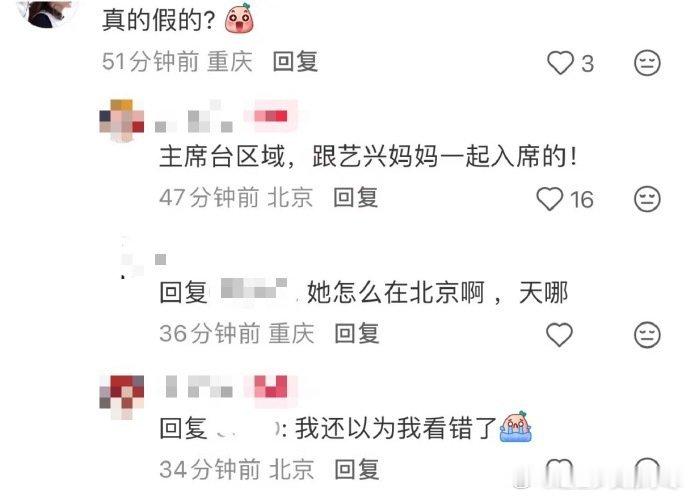This screenshot has width=690, height=497.
Task: Tap the dislike icon on the 我还以为我看错了 reply
Action: click(x=647, y=469)
